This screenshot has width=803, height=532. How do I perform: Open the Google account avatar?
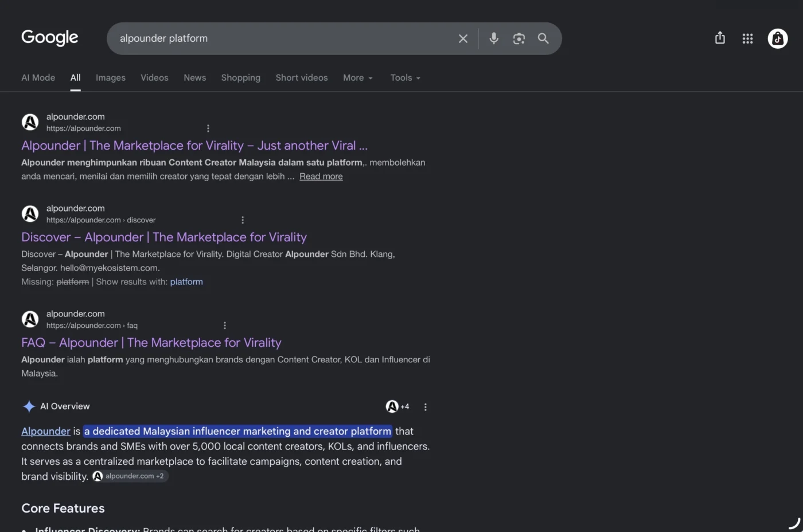point(778,38)
